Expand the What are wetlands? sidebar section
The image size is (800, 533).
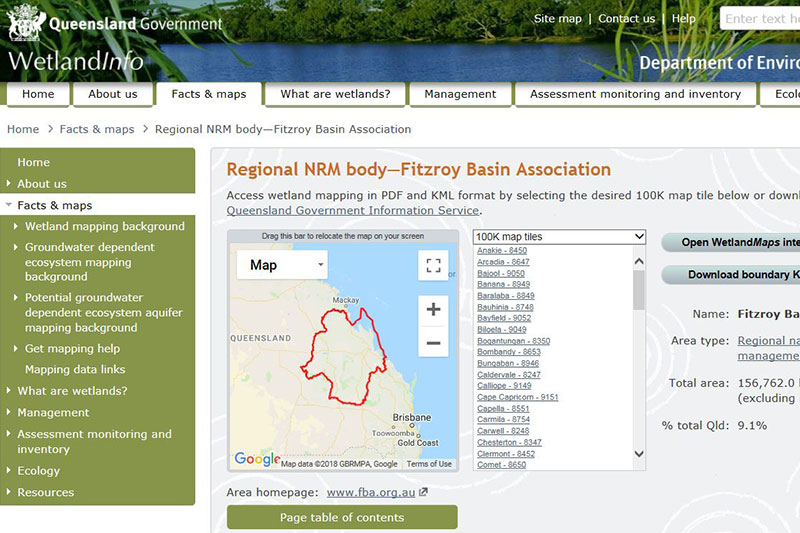72,391
